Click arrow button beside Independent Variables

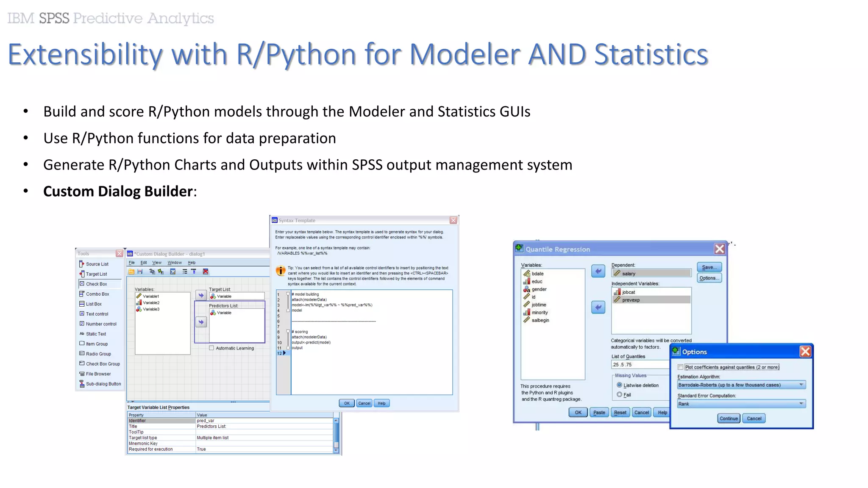click(598, 307)
